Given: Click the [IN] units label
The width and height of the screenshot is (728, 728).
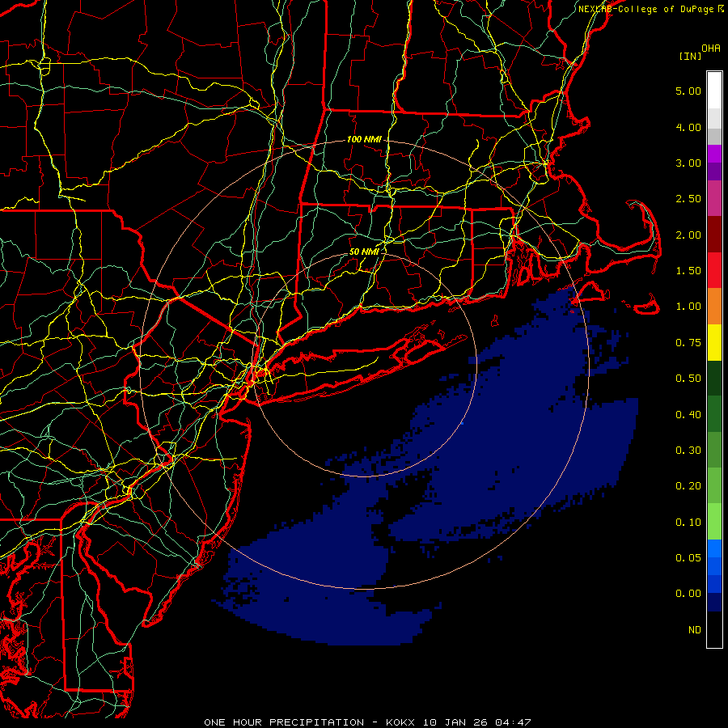Looking at the screenshot, I should (690, 56).
